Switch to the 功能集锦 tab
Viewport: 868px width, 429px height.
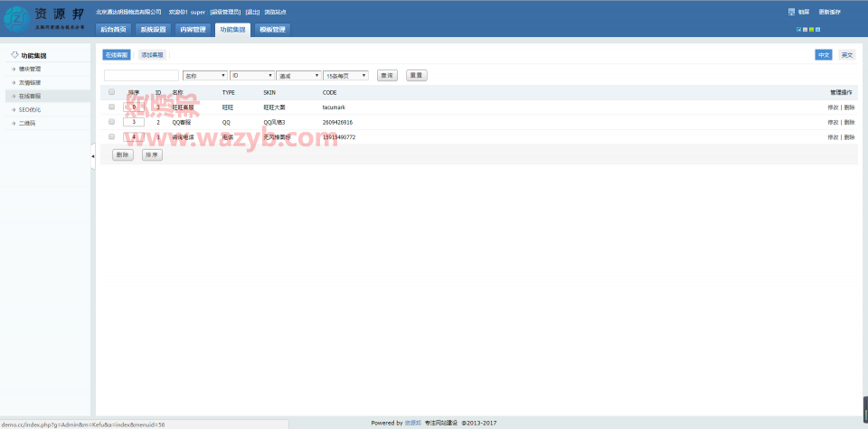point(232,30)
